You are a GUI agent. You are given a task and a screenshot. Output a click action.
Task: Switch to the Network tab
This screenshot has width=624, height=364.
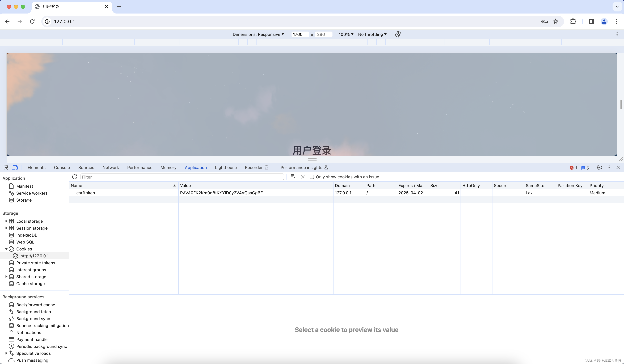pyautogui.click(x=111, y=167)
